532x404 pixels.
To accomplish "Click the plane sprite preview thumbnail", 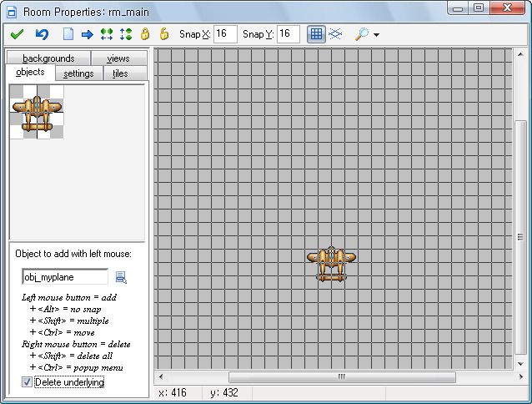I will tap(37, 112).
